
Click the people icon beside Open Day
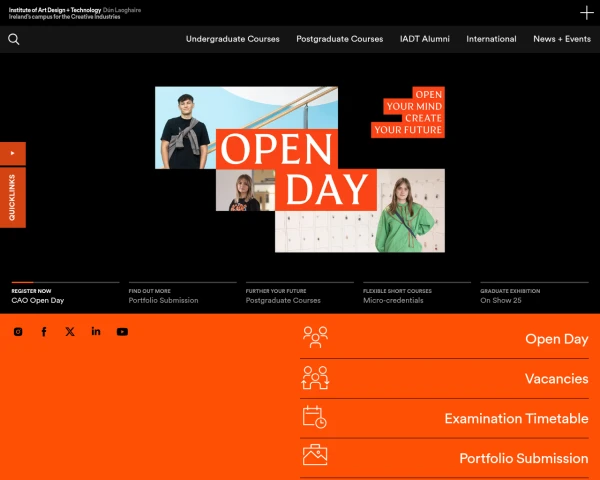[x=315, y=338]
